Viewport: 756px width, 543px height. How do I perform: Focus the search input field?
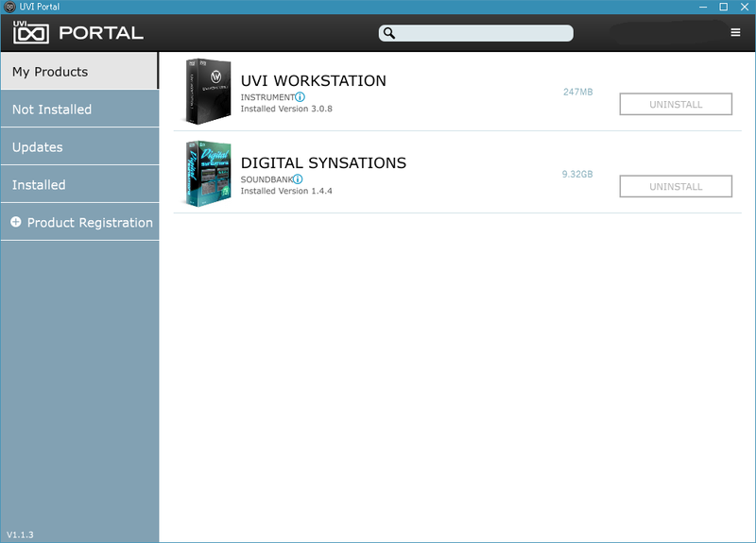click(x=476, y=33)
